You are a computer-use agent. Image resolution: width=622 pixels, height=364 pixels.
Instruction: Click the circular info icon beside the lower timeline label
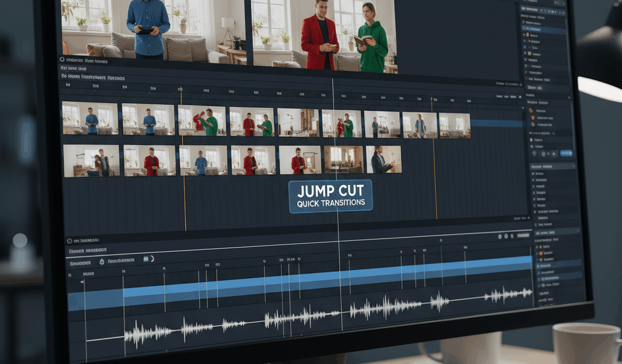[69, 240]
